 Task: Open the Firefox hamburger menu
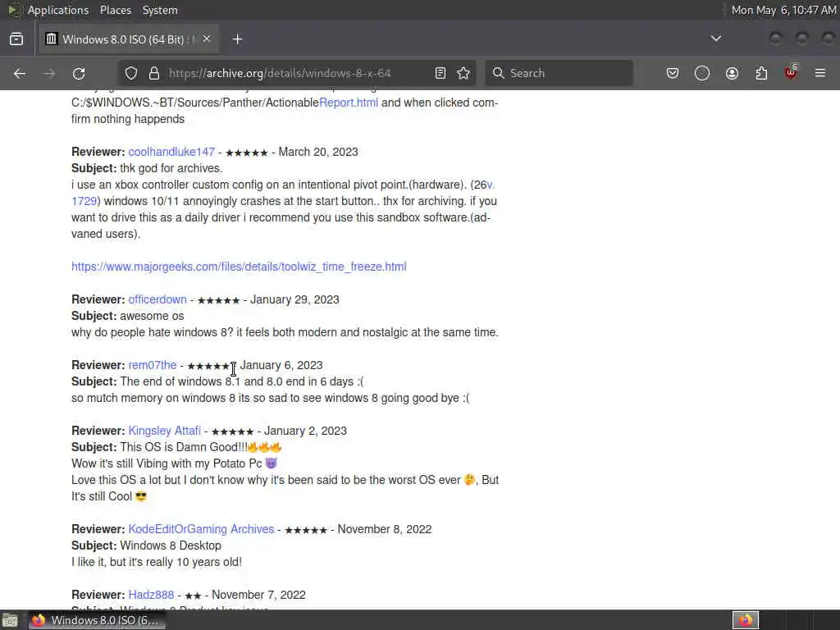(820, 73)
